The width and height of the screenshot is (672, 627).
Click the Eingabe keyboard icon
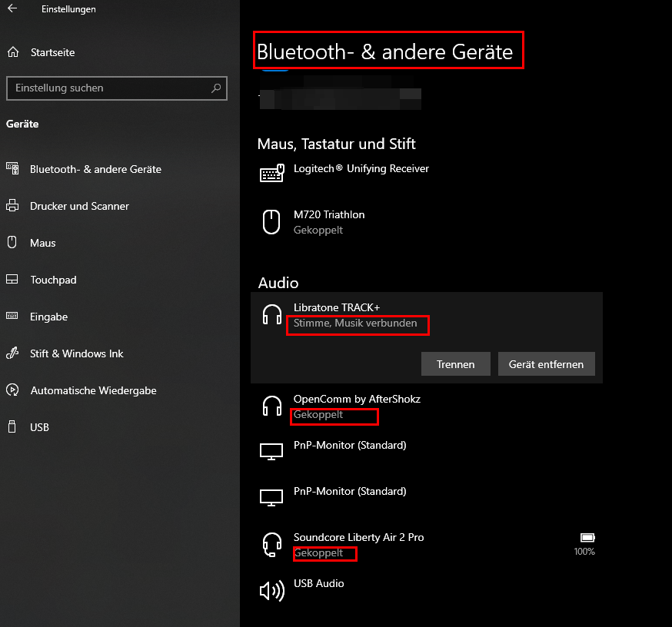point(12,316)
